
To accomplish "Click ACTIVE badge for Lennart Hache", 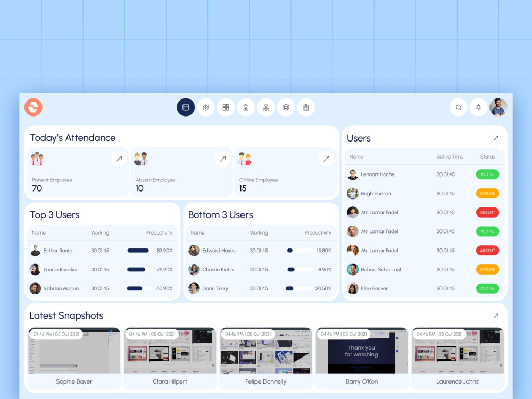I will coord(487,174).
